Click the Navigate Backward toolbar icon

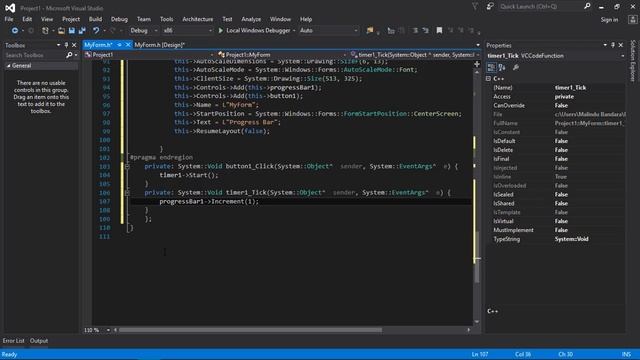pos(15,31)
